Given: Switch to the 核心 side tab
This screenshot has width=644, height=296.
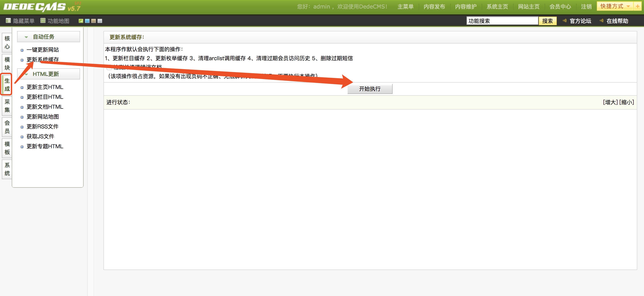Looking at the screenshot, I should click(7, 42).
